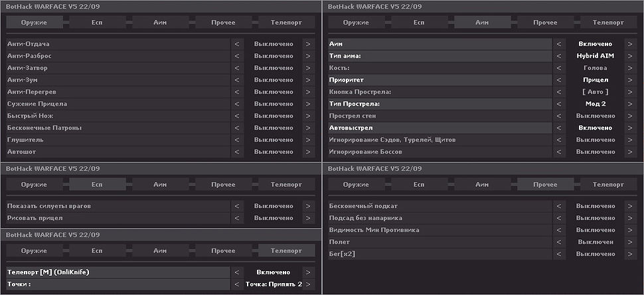Click the Видимость Мин Противника label
The height and width of the screenshot is (295, 644).
pyautogui.click(x=374, y=230)
